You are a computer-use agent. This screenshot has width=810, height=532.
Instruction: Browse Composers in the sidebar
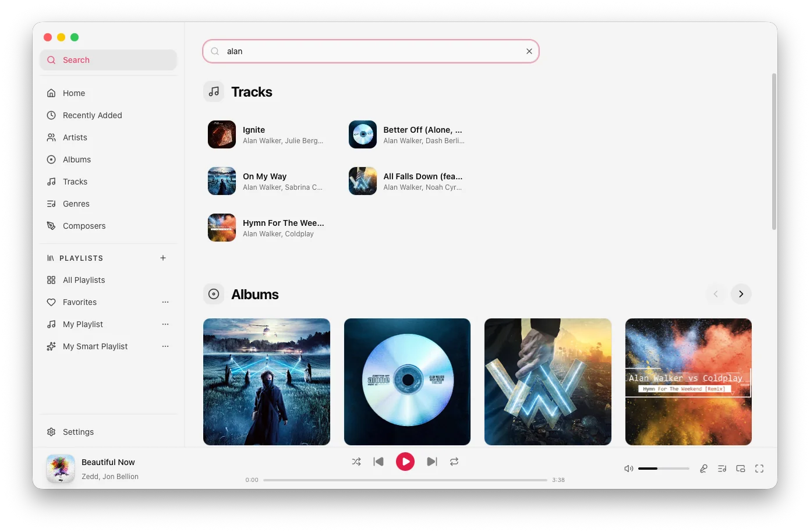point(108,226)
